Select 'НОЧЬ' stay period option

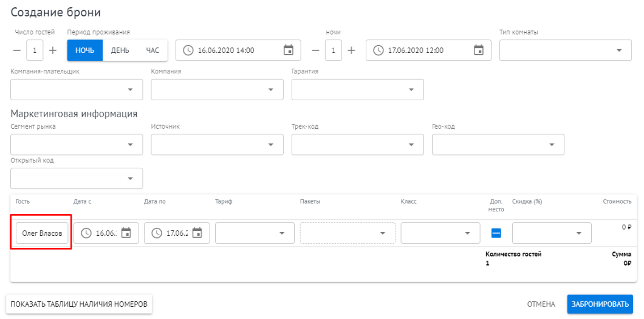tap(84, 50)
